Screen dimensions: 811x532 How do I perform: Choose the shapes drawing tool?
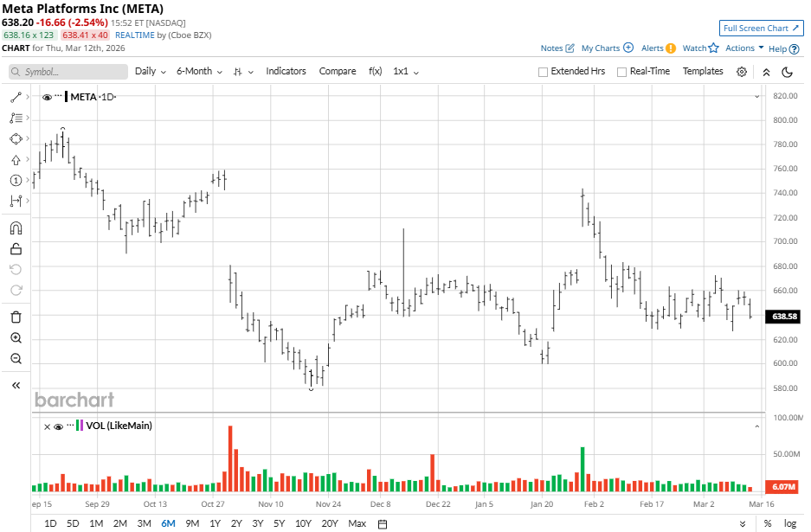pos(16,138)
